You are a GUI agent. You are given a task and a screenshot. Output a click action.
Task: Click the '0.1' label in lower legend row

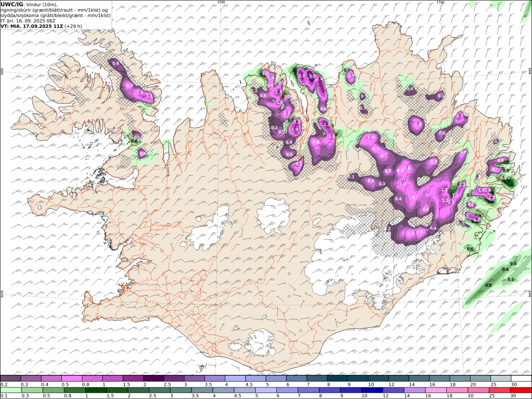coord(4,396)
